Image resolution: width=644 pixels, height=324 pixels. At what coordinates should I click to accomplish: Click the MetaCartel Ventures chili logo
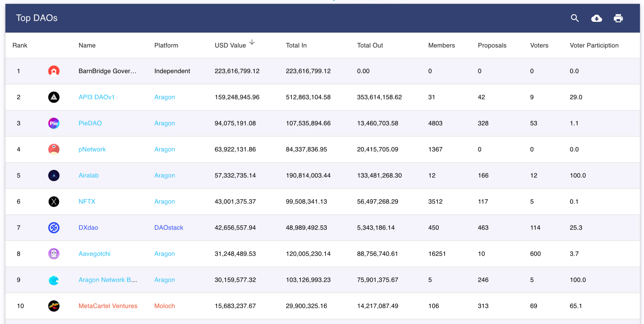tap(54, 306)
